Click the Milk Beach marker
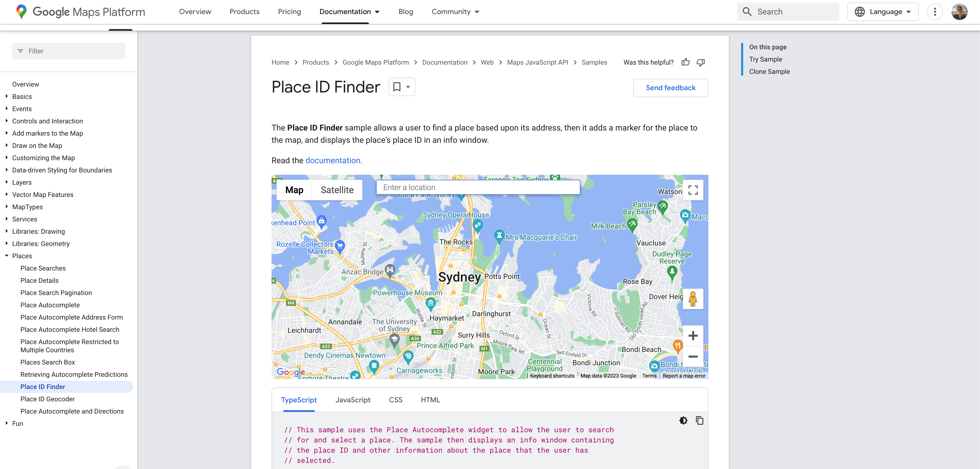 [x=632, y=225]
